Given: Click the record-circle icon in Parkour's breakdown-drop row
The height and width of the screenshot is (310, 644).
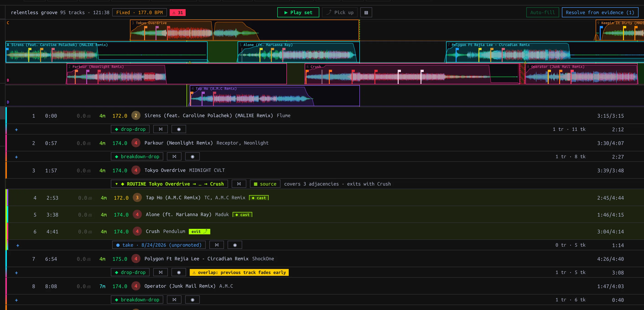Looking at the screenshot, I should pos(192,156).
